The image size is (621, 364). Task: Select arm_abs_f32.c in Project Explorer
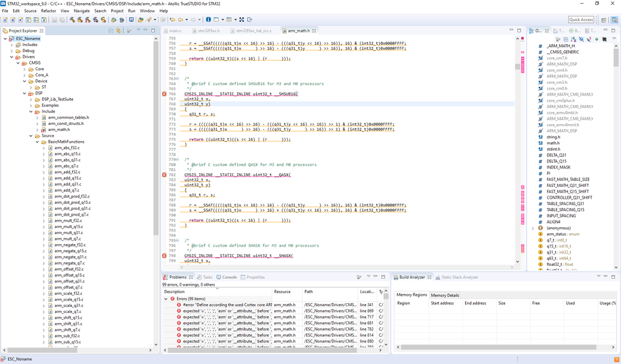67,148
